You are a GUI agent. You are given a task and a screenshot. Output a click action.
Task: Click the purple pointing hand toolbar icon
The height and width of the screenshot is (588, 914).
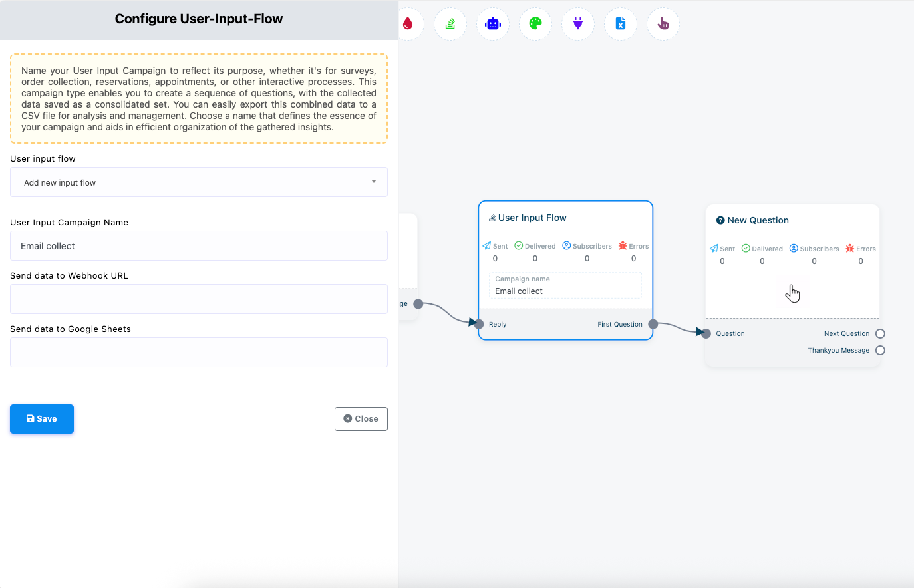point(663,24)
